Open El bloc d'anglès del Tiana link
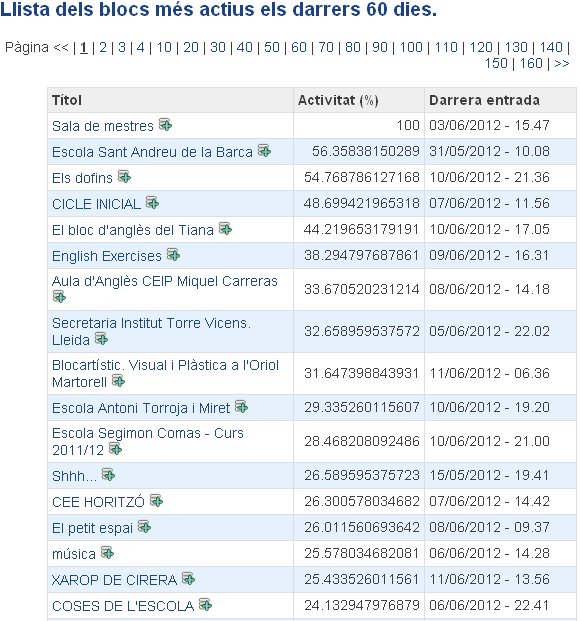The width and height of the screenshot is (580, 621). coord(133,230)
